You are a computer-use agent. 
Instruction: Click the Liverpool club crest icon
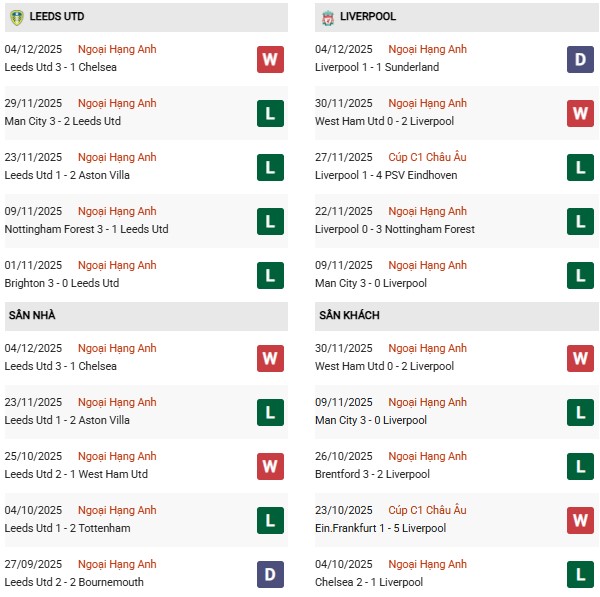[327, 17]
